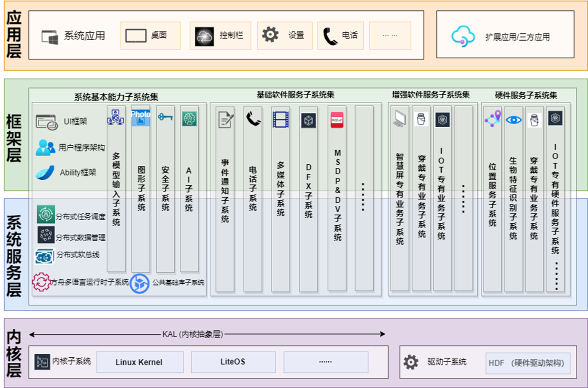
Task: Select the 多模型输入子系统 vertical label
Action: 116,189
